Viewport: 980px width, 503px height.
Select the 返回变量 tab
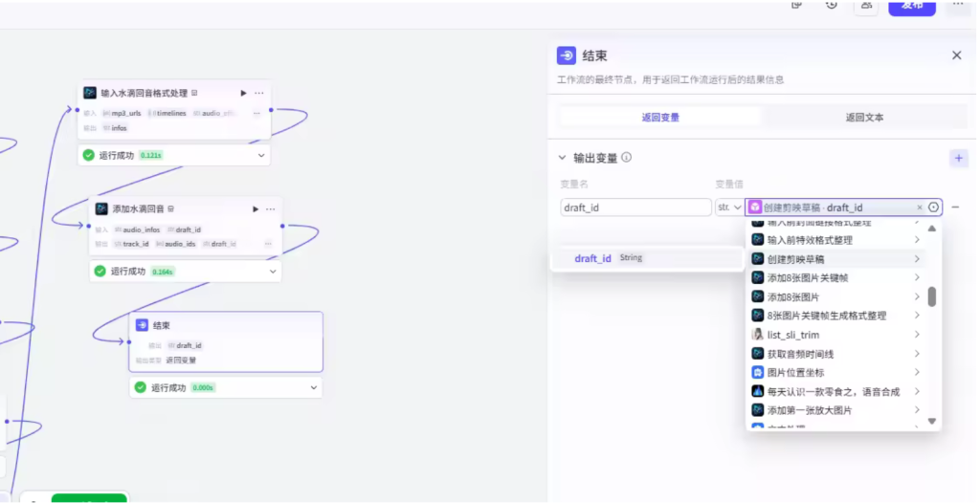[660, 118]
